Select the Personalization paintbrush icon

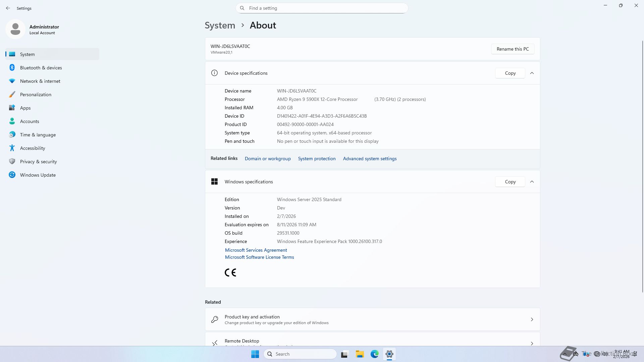click(12, 95)
